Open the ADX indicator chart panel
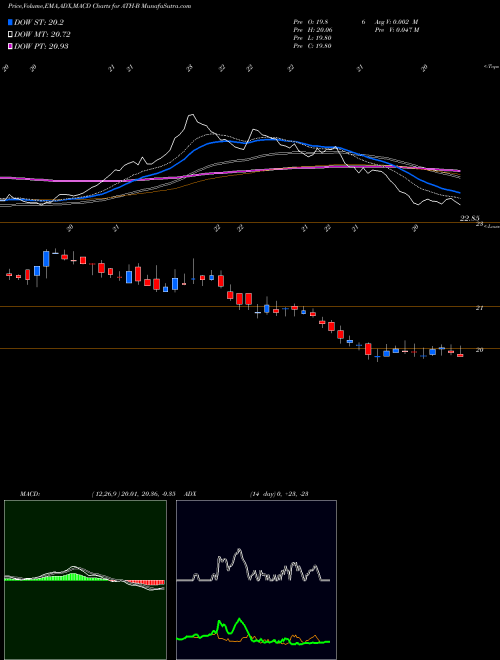 coord(256,580)
